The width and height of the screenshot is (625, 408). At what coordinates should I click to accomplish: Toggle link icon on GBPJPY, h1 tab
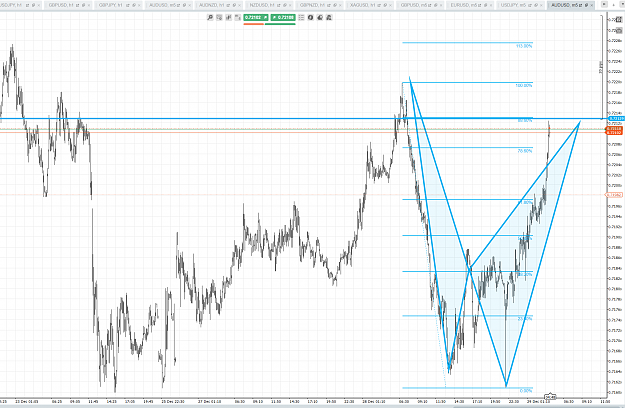click(x=134, y=5)
